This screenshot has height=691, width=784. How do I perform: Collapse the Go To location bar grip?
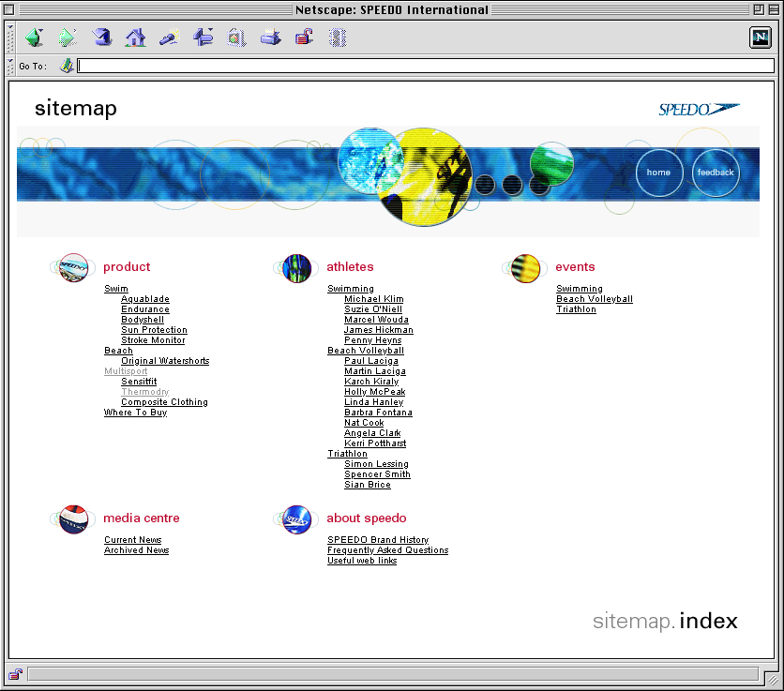pyautogui.click(x=11, y=66)
